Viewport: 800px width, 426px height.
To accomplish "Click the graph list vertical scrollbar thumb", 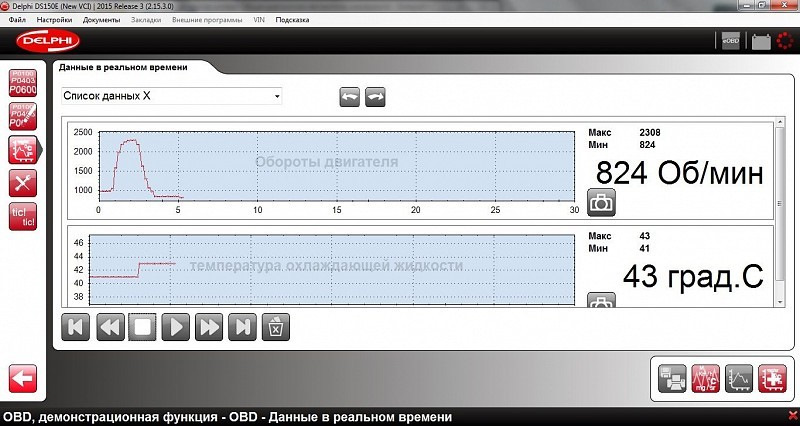I will tap(780, 203).
